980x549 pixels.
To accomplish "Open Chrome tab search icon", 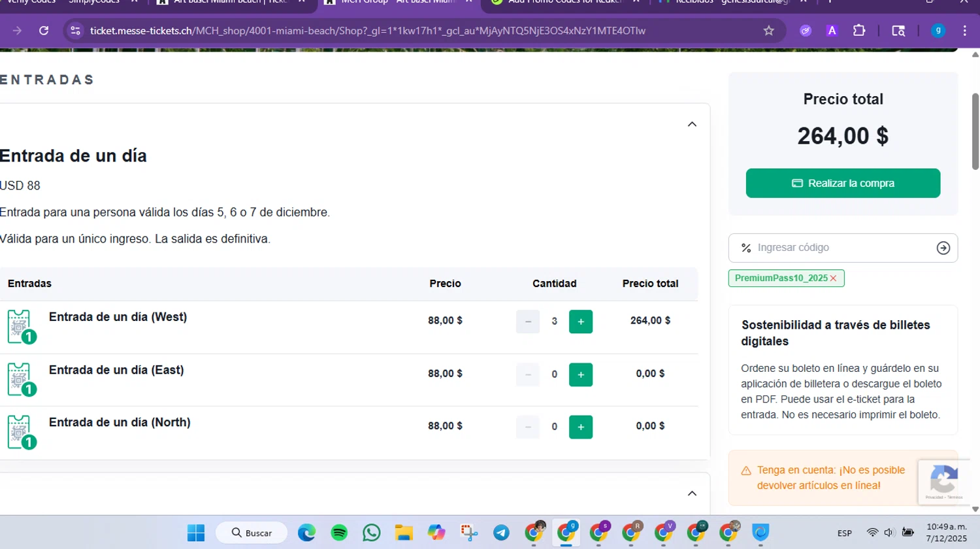I will pos(898,31).
